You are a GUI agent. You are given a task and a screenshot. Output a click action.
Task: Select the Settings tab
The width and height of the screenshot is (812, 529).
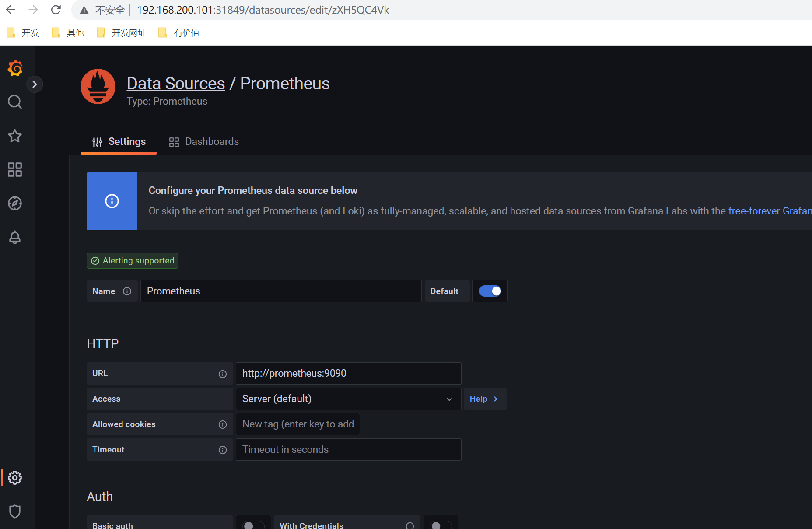[x=119, y=141]
